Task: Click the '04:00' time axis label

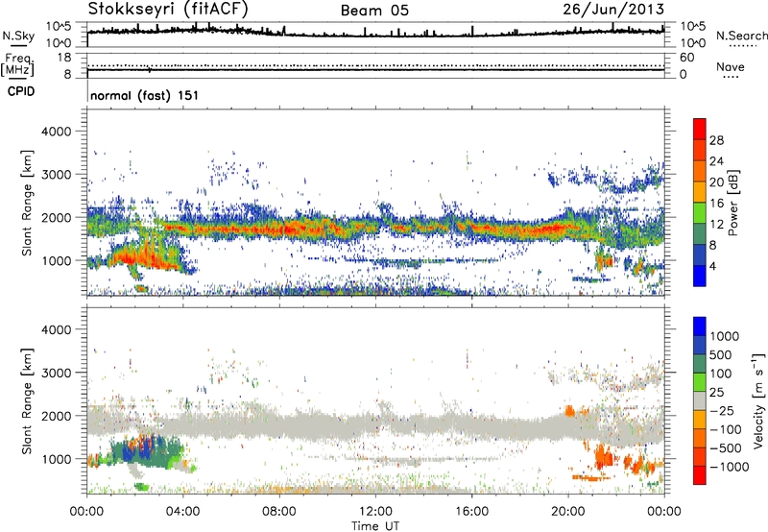Action: 183,512
